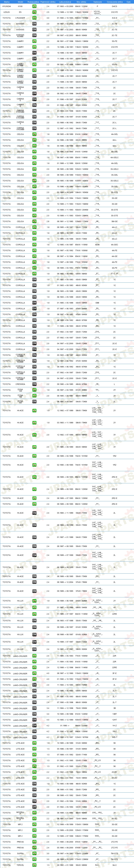Select the 3A-C engine code cell
The image size is (134, 868).
pos(114,865)
